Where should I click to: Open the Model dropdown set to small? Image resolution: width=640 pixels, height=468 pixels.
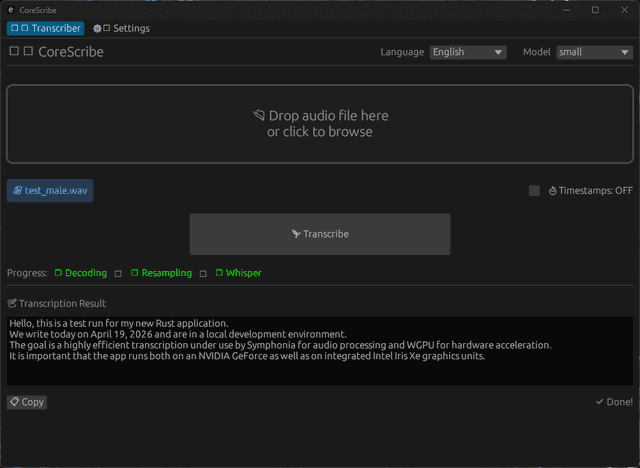pyautogui.click(x=594, y=52)
